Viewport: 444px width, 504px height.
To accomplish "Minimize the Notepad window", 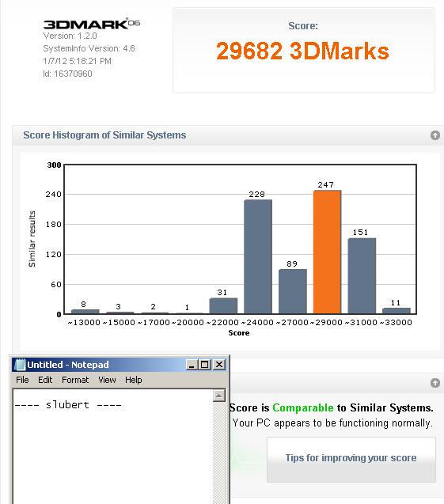I will pos(192,365).
